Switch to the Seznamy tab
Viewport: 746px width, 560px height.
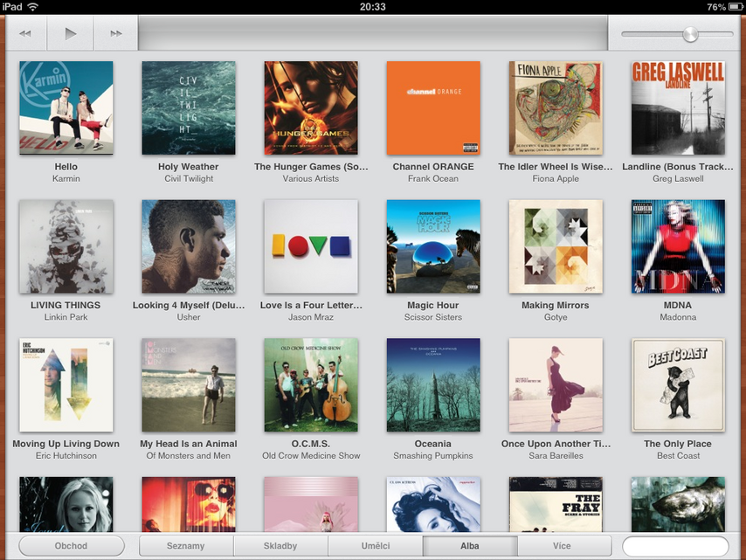(185, 546)
